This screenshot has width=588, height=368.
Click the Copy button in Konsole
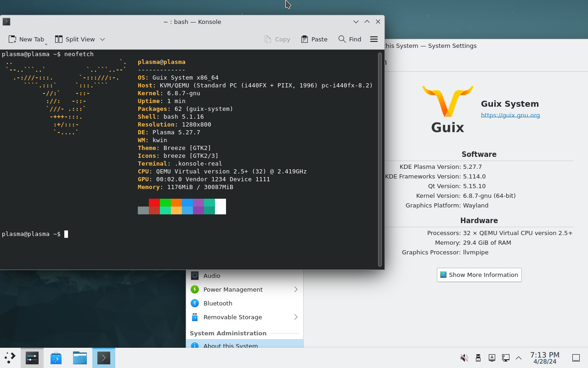pos(277,39)
